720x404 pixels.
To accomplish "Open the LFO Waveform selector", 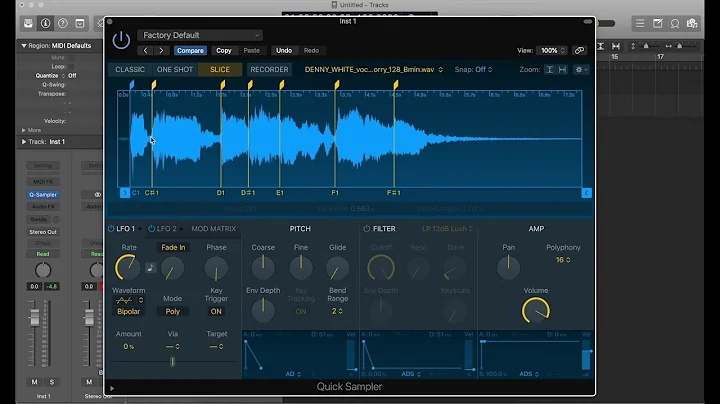I will click(x=129, y=300).
